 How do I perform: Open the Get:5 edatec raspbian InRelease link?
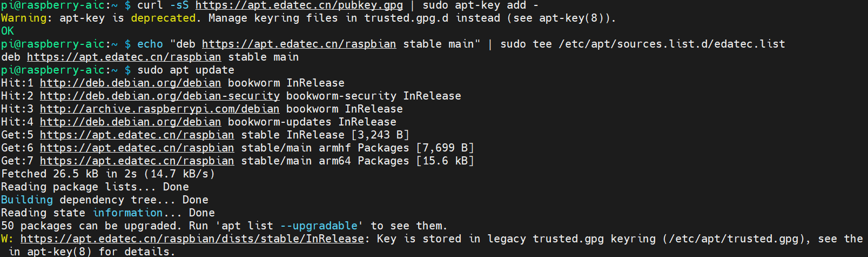(x=137, y=135)
